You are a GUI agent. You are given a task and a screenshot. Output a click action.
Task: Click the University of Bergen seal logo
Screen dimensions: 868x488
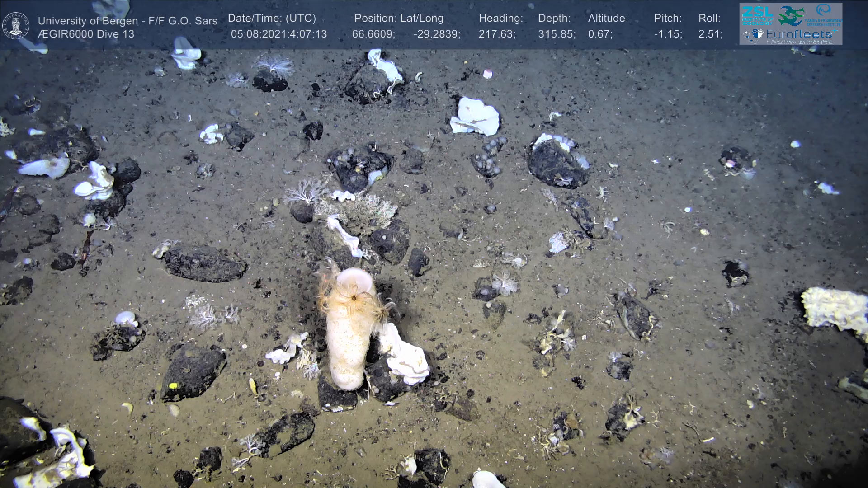point(16,26)
